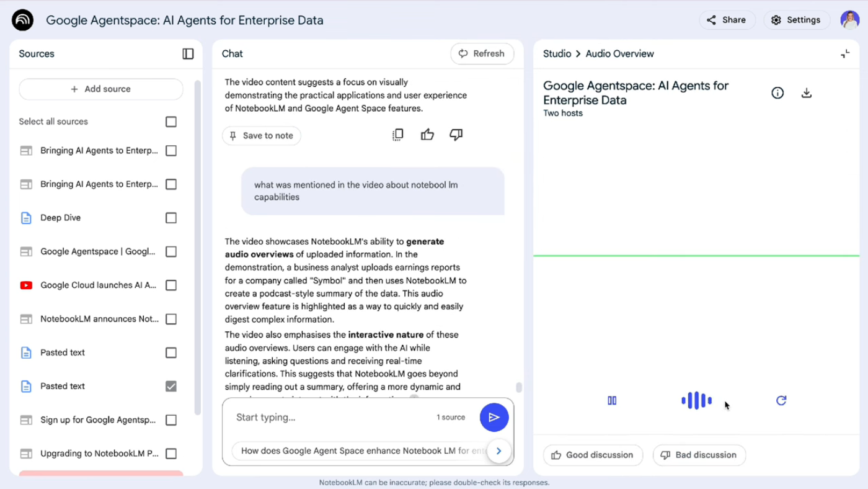
Task: Open Settings
Action: 797,20
